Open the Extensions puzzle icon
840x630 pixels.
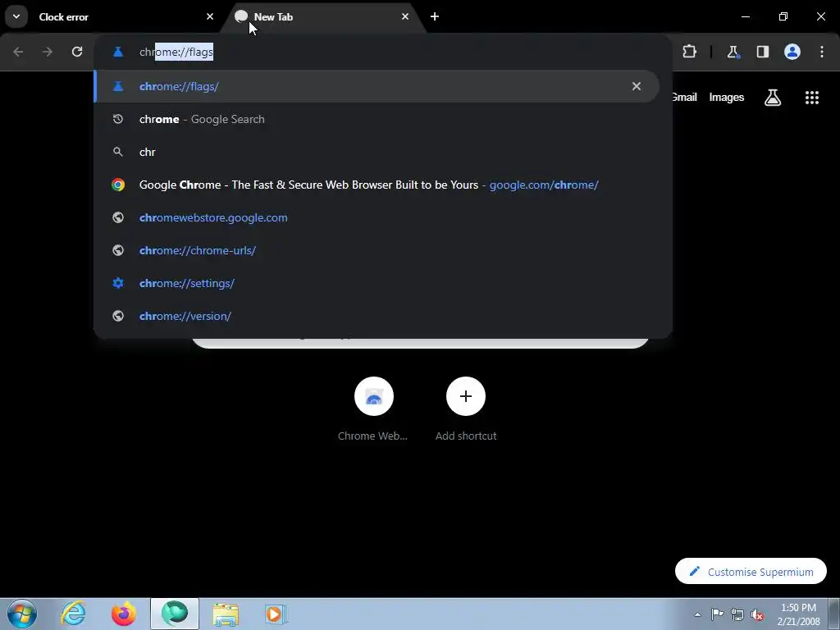pyautogui.click(x=689, y=52)
